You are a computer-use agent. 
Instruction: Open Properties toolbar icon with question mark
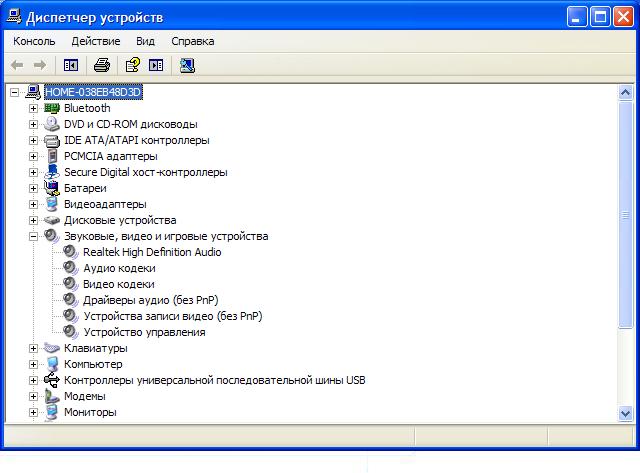(133, 65)
